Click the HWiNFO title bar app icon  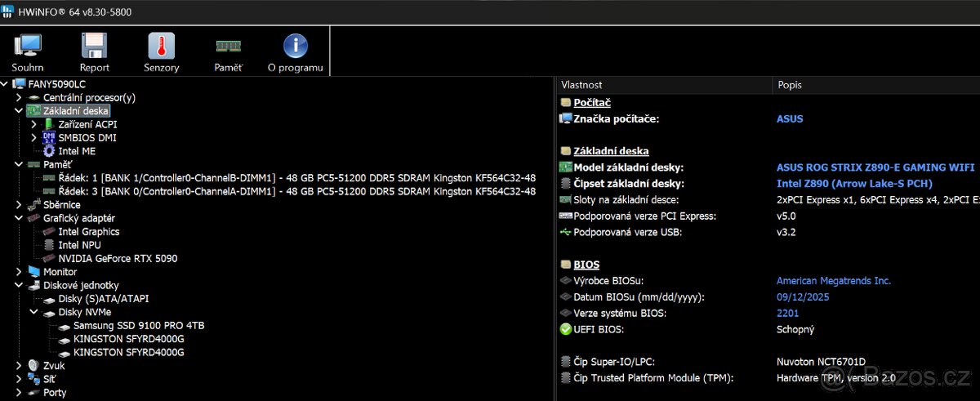coord(8,11)
